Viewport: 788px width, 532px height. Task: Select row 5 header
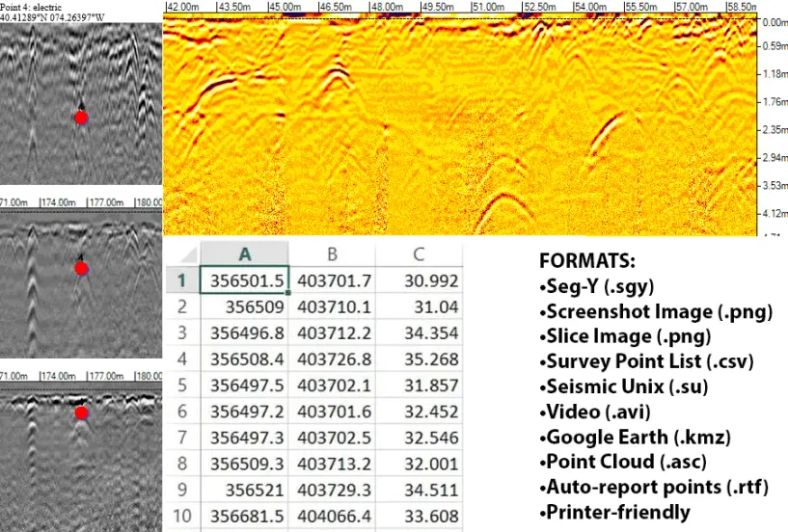[x=182, y=386]
